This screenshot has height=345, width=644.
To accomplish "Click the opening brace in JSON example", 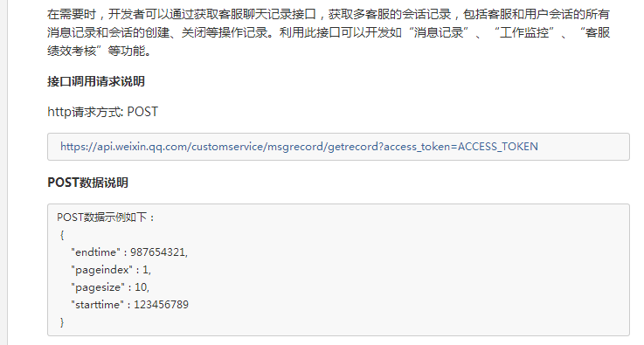I will click(x=62, y=235).
